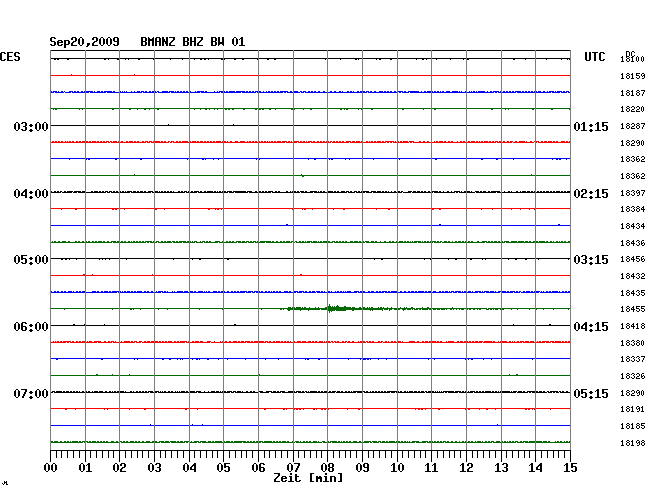Select DC offset value 18287
650x494 pixels.
point(633,126)
